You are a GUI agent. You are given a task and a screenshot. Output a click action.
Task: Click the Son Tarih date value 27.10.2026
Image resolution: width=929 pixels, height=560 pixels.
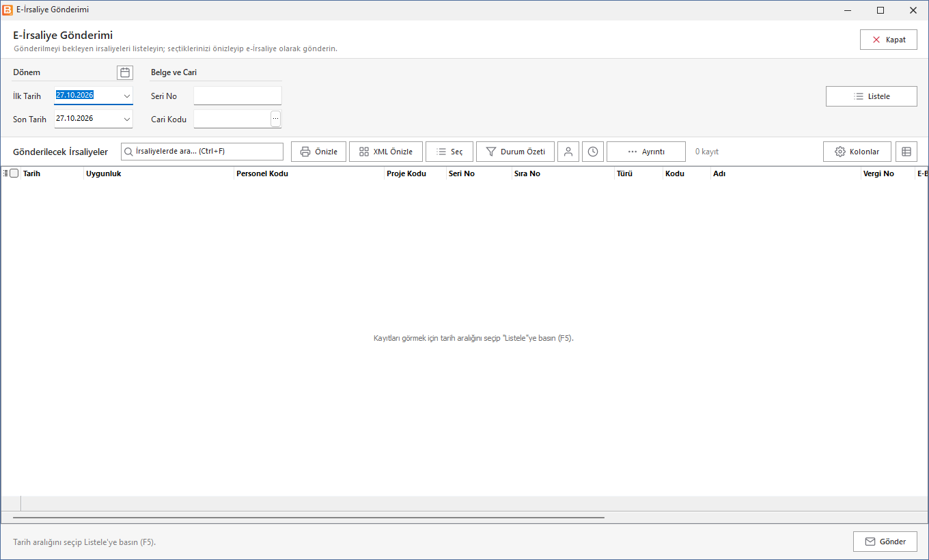[74, 118]
